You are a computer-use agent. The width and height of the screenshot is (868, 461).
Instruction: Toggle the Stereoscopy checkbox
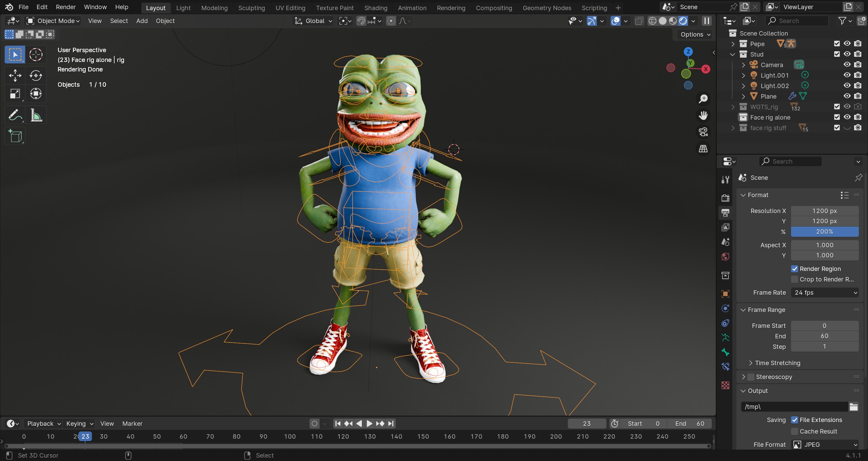[x=751, y=377]
